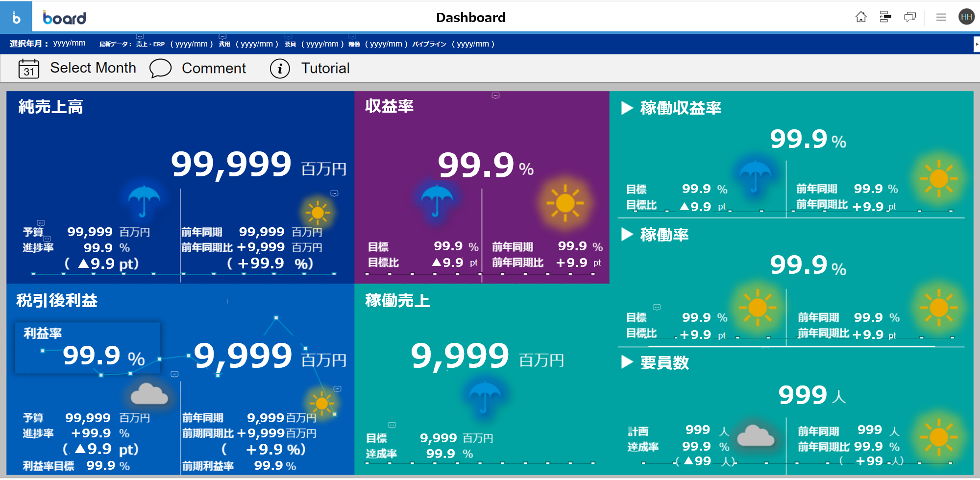Click the speech bubble Comment icon
Screen dimensions: 980x480
pyautogui.click(x=160, y=69)
